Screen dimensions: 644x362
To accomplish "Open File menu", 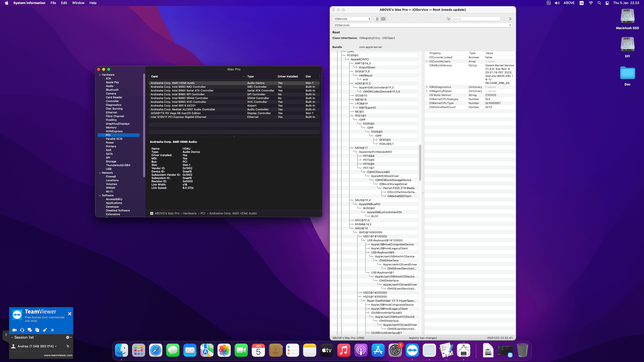I will tap(53, 3).
